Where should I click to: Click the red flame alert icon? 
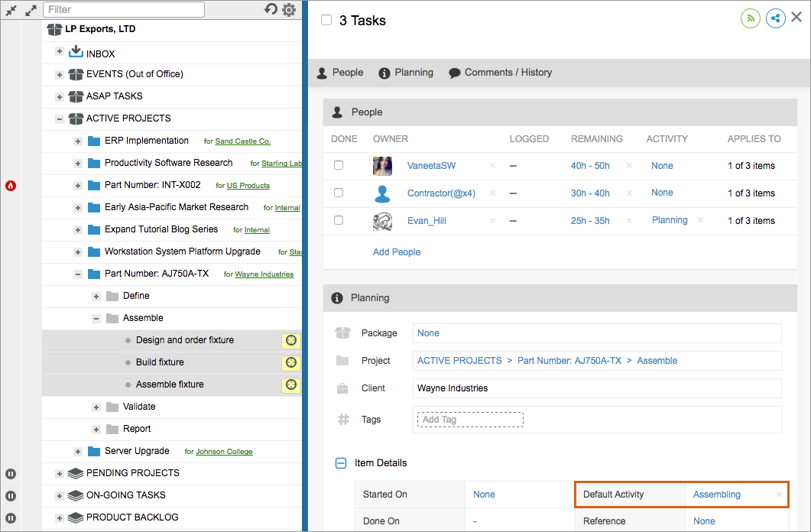click(11, 186)
